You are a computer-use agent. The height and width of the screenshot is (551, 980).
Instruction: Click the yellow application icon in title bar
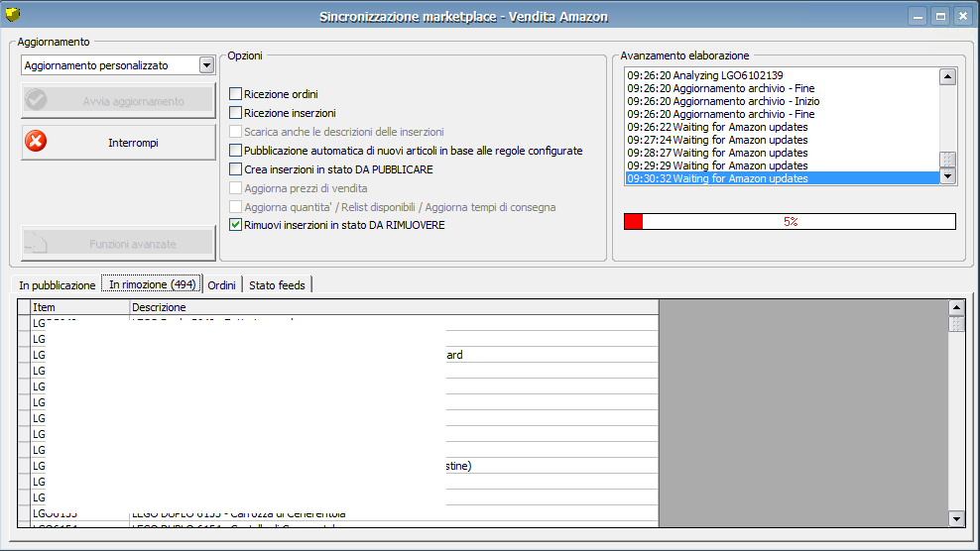tap(13, 14)
